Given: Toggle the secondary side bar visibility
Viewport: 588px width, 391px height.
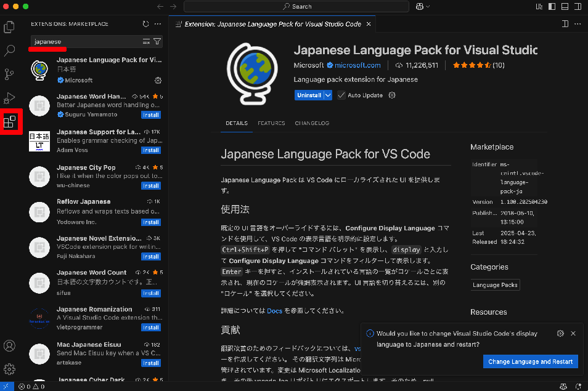Looking at the screenshot, I should click(x=578, y=6).
